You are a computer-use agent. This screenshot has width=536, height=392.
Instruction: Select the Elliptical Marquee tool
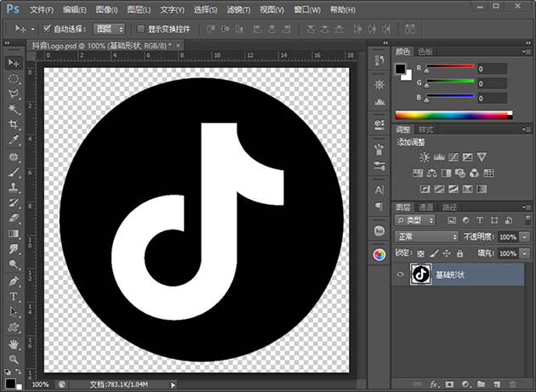pos(14,78)
